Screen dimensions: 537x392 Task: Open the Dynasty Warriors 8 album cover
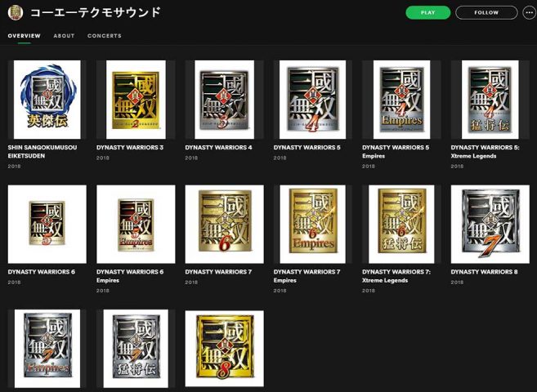pyautogui.click(x=490, y=224)
